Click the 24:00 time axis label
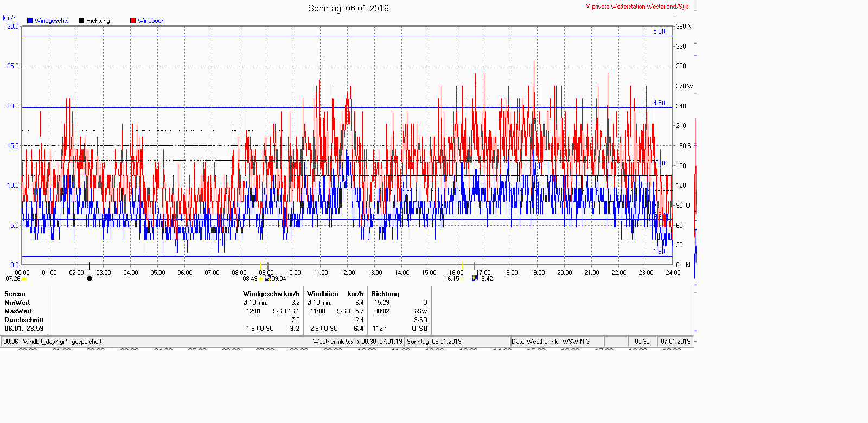 pyautogui.click(x=673, y=273)
